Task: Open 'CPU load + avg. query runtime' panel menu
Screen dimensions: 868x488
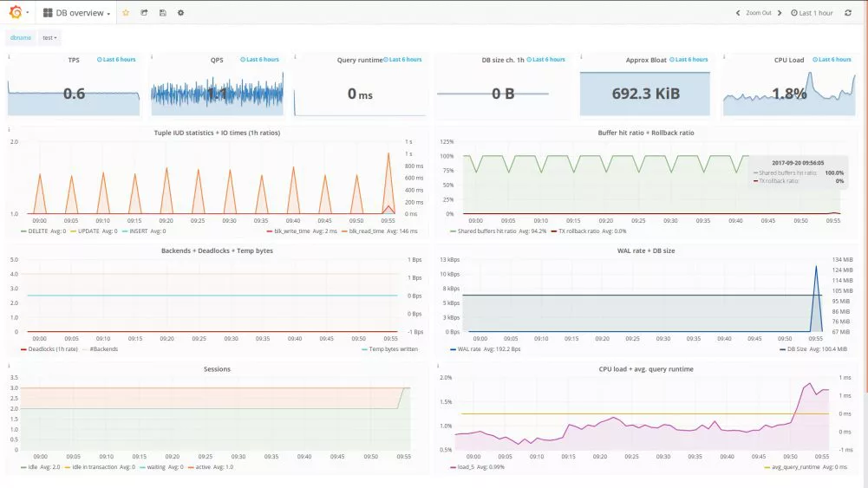Action: pos(646,369)
